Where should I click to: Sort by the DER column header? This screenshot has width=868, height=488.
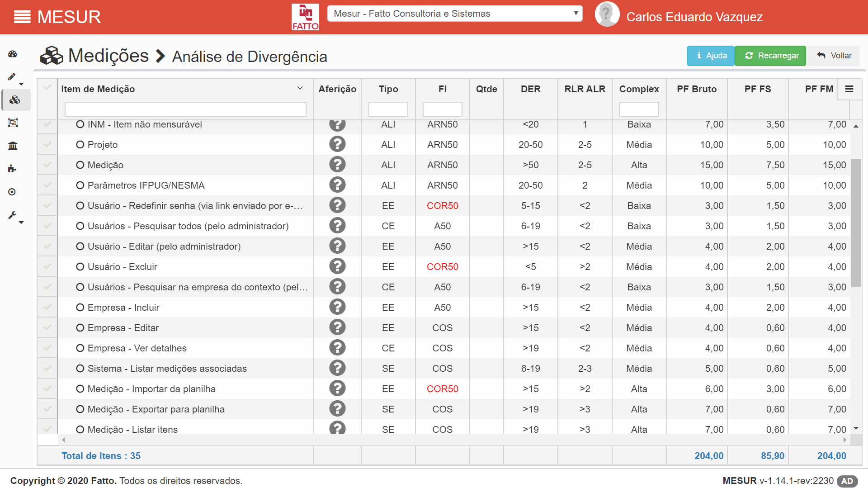(x=531, y=89)
